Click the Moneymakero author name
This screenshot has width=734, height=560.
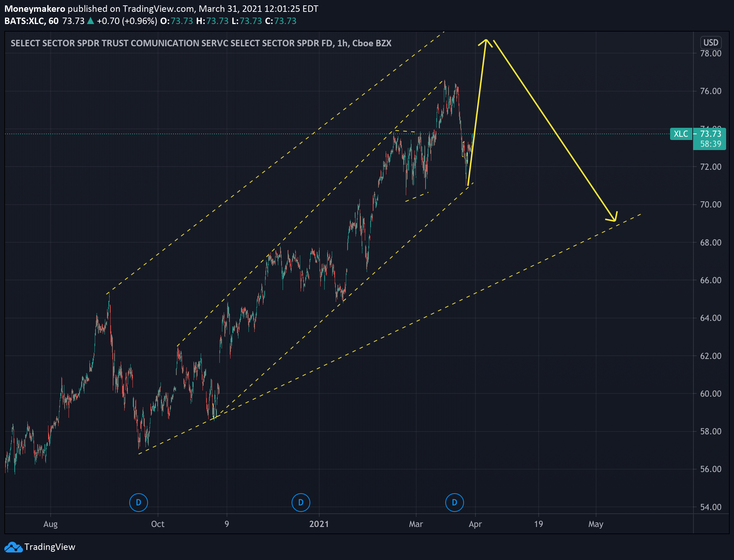pyautogui.click(x=35, y=9)
